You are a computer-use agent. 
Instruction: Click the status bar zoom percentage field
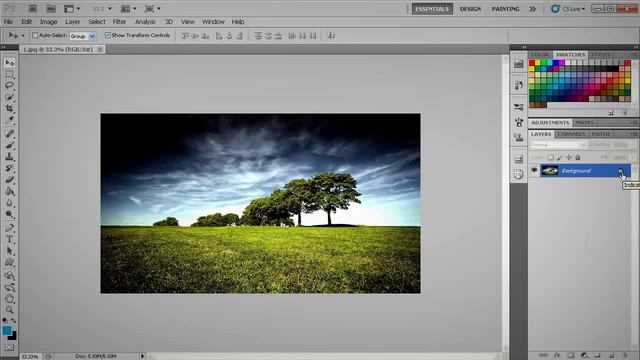[30, 356]
